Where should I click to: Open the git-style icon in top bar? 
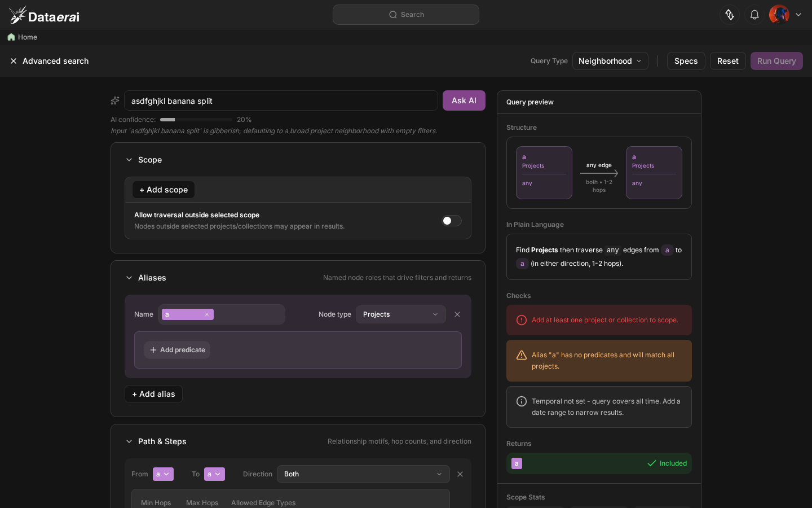[730, 15]
